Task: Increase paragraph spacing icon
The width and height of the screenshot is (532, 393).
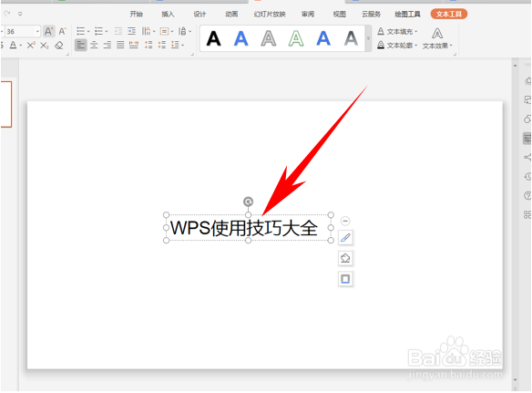Action: tap(148, 46)
